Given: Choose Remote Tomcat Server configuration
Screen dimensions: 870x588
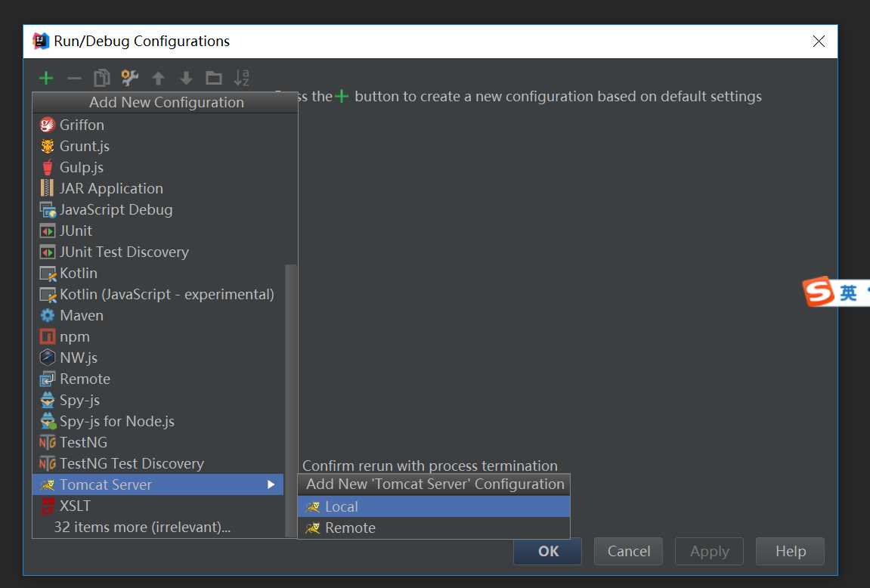Looking at the screenshot, I should pos(434,528).
